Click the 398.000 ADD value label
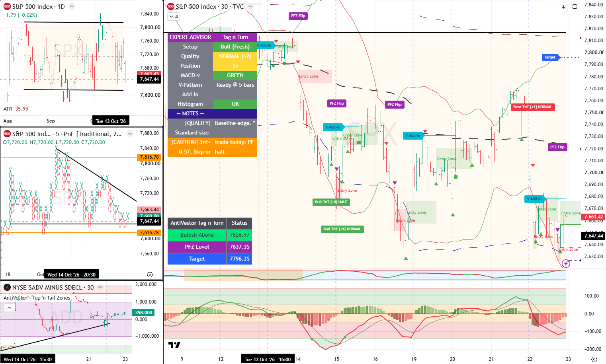The height and width of the screenshot is (364, 606). pos(144,313)
